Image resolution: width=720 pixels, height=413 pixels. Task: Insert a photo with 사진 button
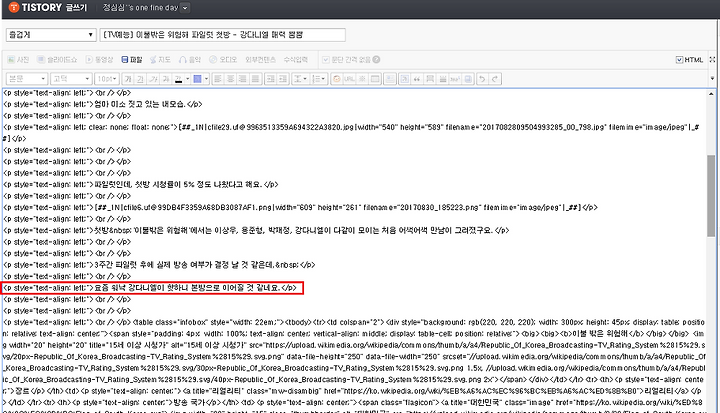(x=18, y=60)
